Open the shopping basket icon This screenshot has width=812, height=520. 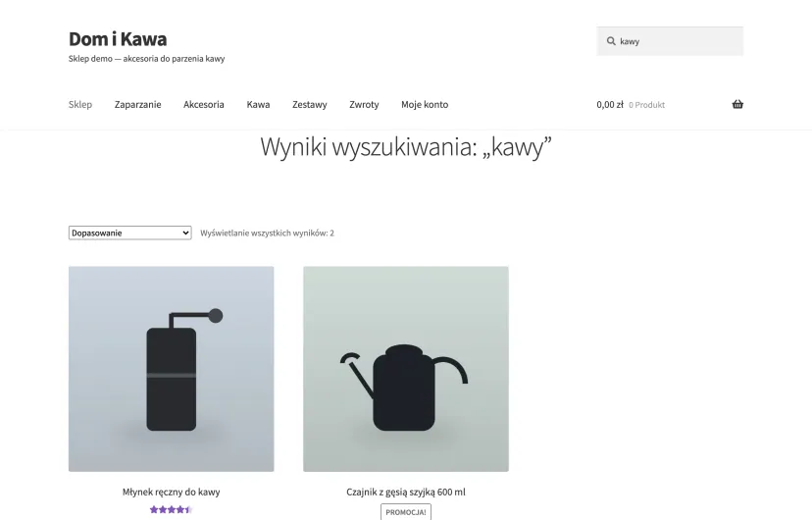click(737, 104)
